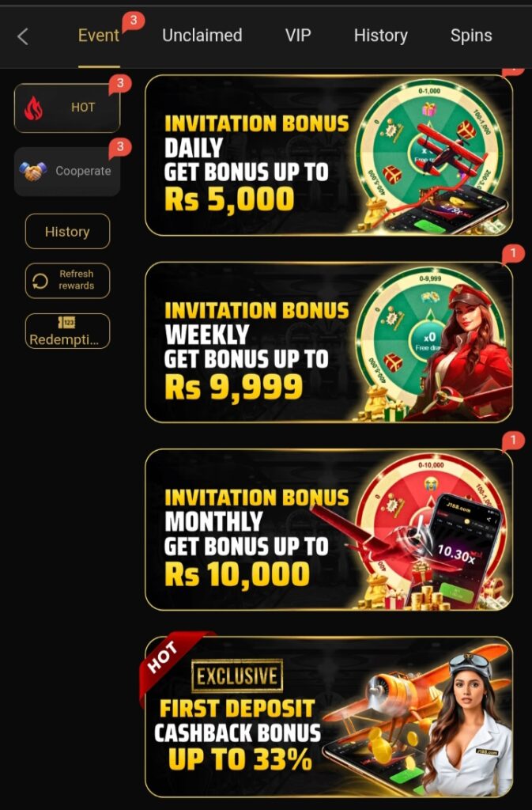This screenshot has height=810, width=532.
Task: Switch to the Unclaimed tab
Action: 202,36
